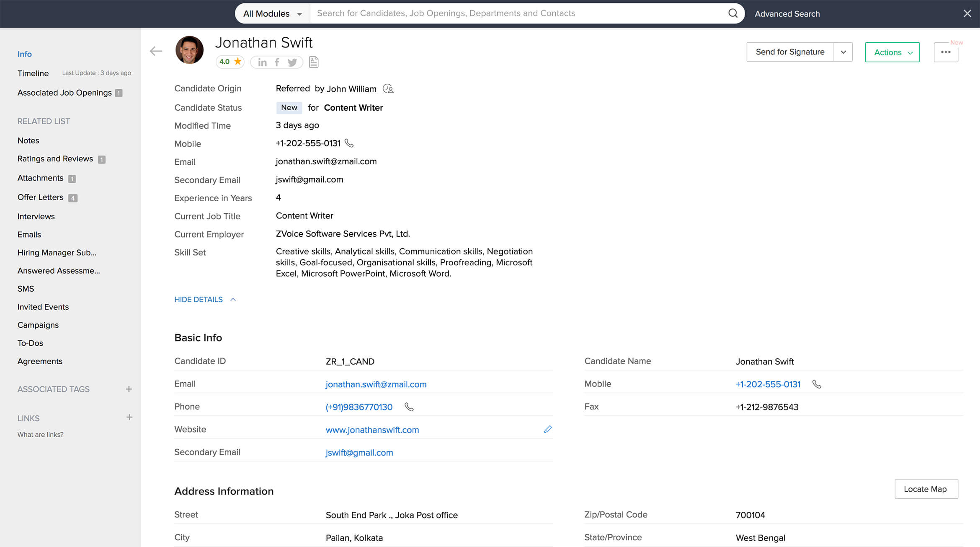
Task: Open the LinkedIn profile icon
Action: pos(262,62)
